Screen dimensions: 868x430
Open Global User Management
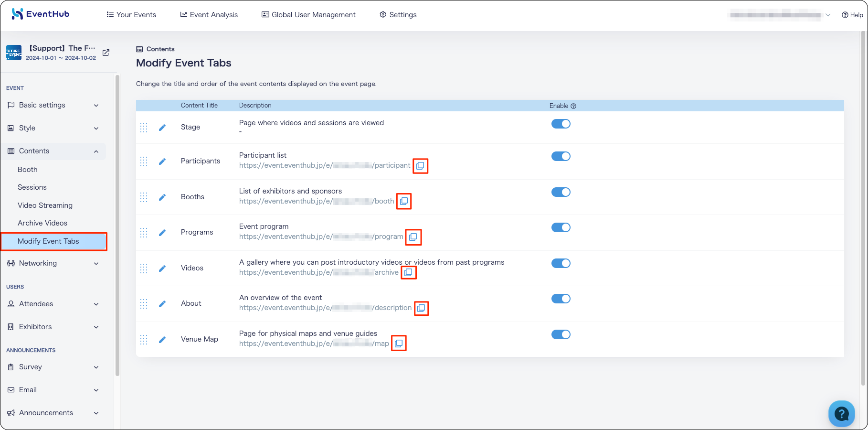pyautogui.click(x=308, y=15)
